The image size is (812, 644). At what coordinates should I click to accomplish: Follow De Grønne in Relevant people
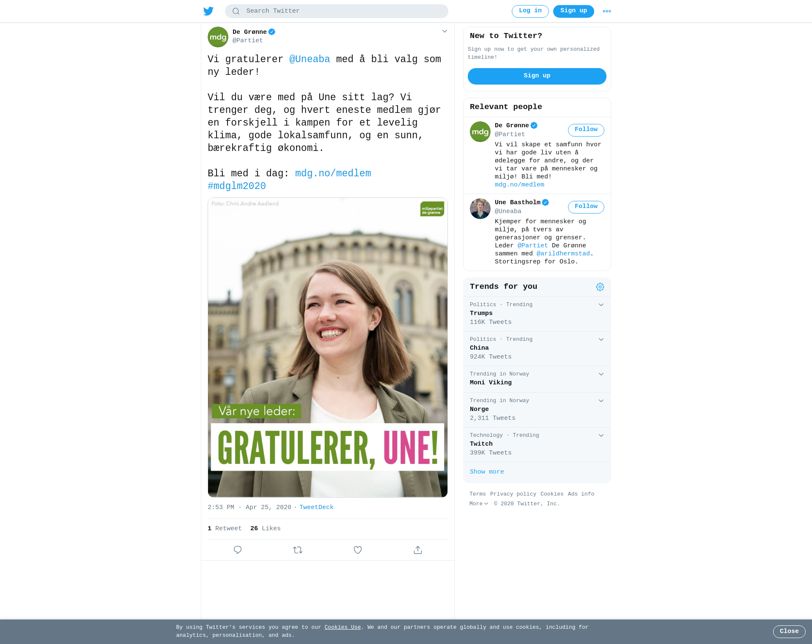(x=586, y=130)
